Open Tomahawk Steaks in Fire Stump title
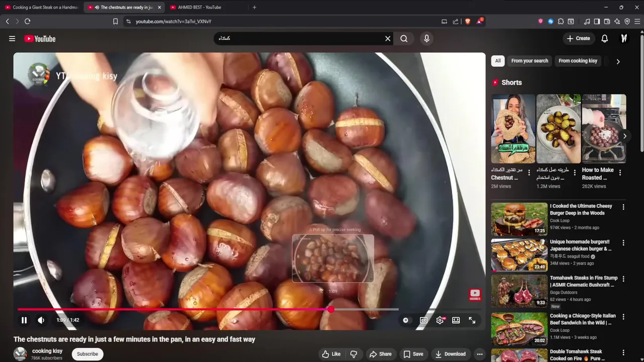The height and width of the screenshot is (362, 644). coord(584,281)
